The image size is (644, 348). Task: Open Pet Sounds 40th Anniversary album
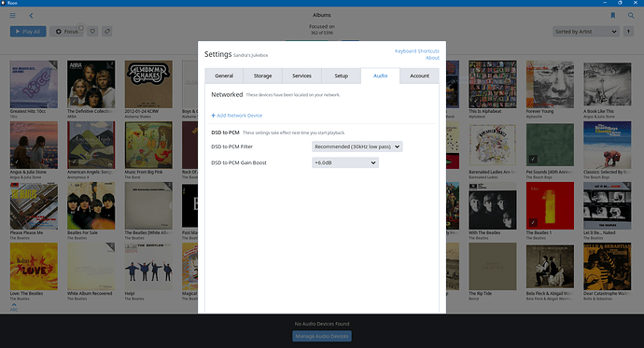pyautogui.click(x=550, y=146)
